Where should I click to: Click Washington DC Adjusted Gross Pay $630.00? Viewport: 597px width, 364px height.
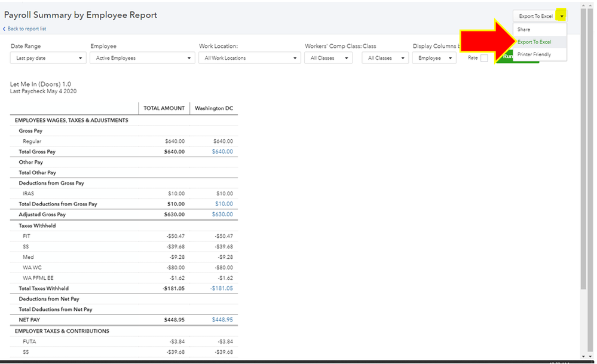(222, 215)
